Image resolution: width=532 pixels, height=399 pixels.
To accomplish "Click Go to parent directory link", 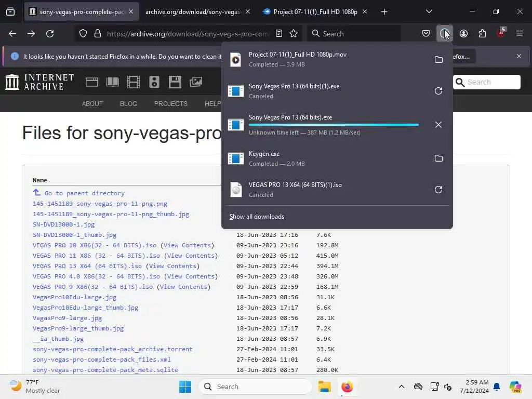I will (x=85, y=193).
